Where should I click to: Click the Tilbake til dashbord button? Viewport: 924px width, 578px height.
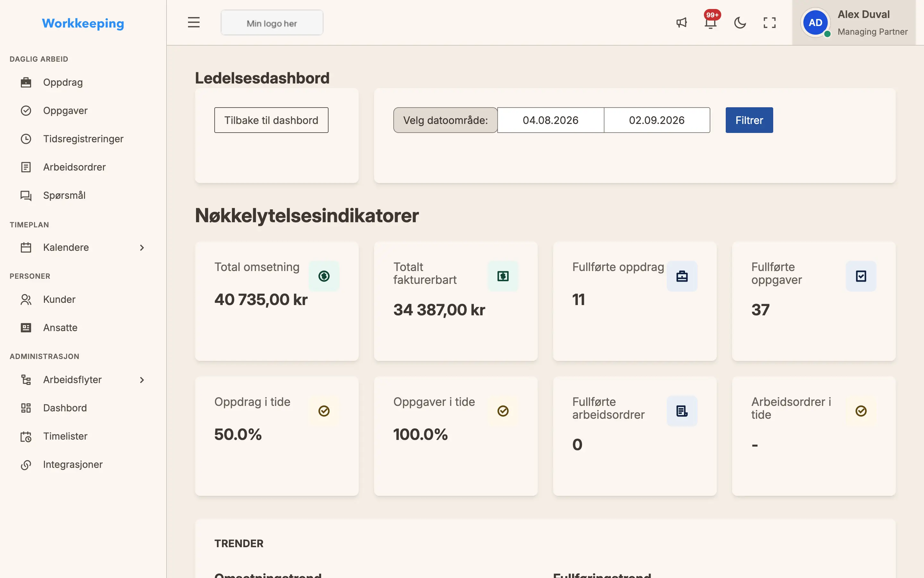coord(271,120)
